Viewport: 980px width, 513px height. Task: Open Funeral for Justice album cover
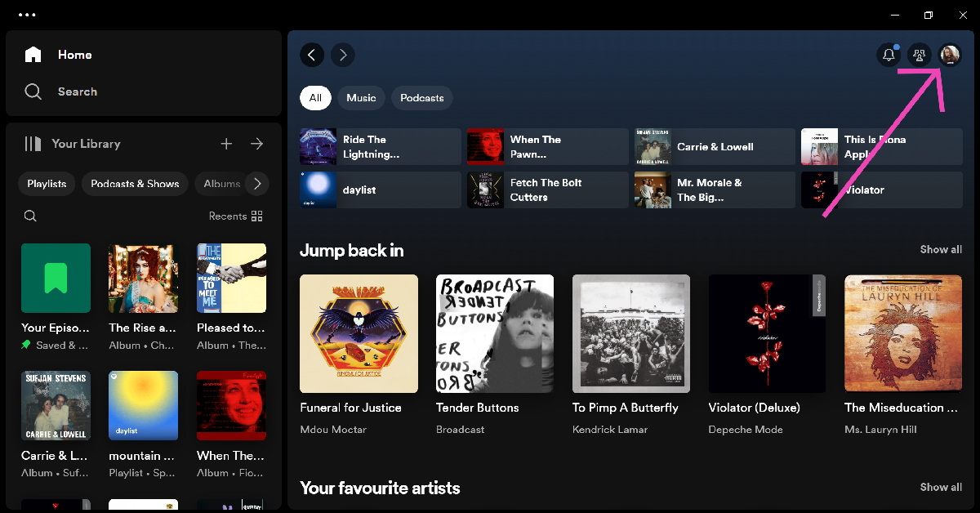(x=359, y=333)
